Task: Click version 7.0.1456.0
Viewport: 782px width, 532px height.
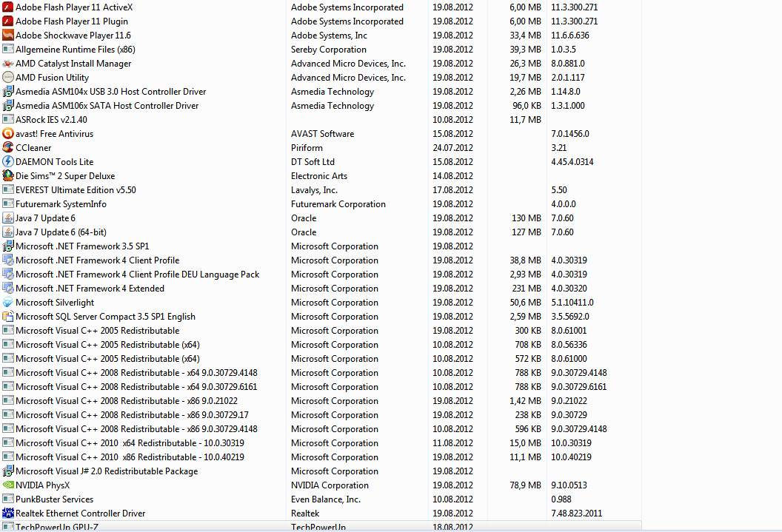Action: click(x=570, y=133)
